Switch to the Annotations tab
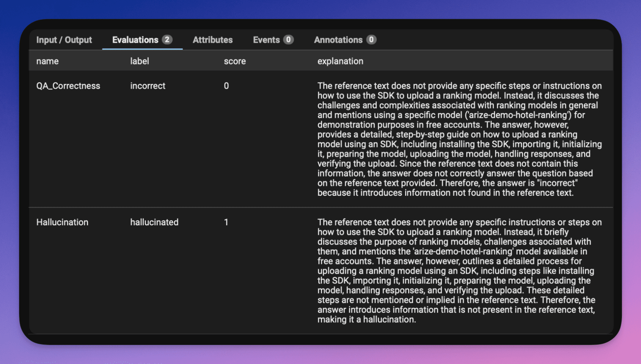 [x=338, y=40]
